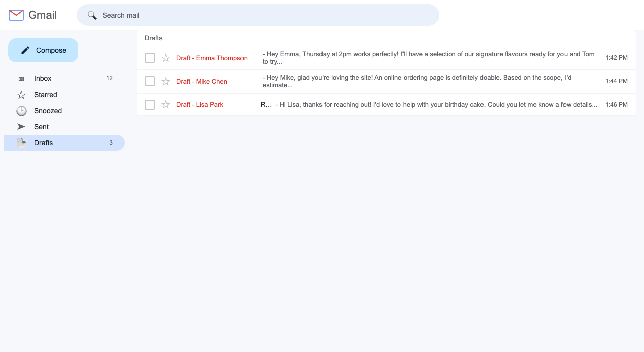
Task: Click the 'Hey Emma, Thursday at 2pm' preview
Action: 429,58
